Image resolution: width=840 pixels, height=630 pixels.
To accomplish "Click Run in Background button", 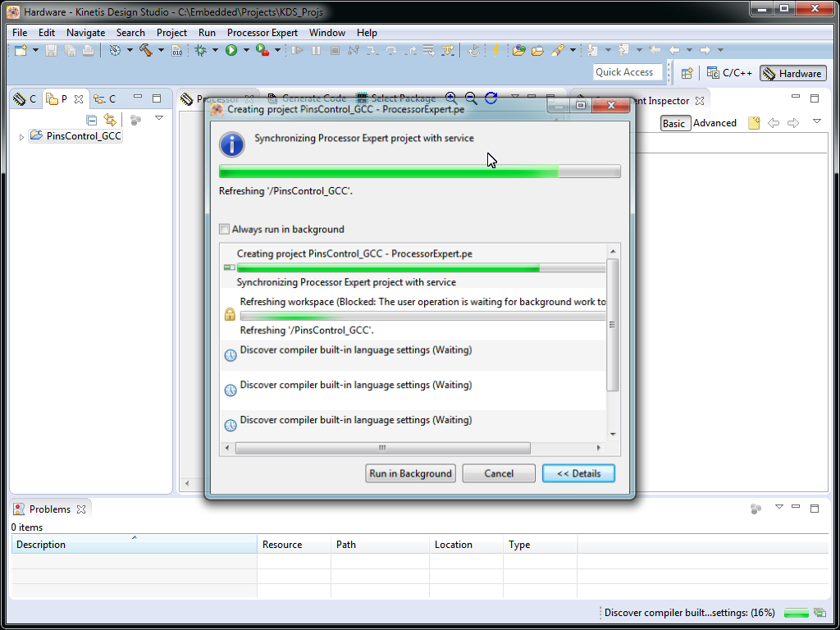I will [x=410, y=473].
